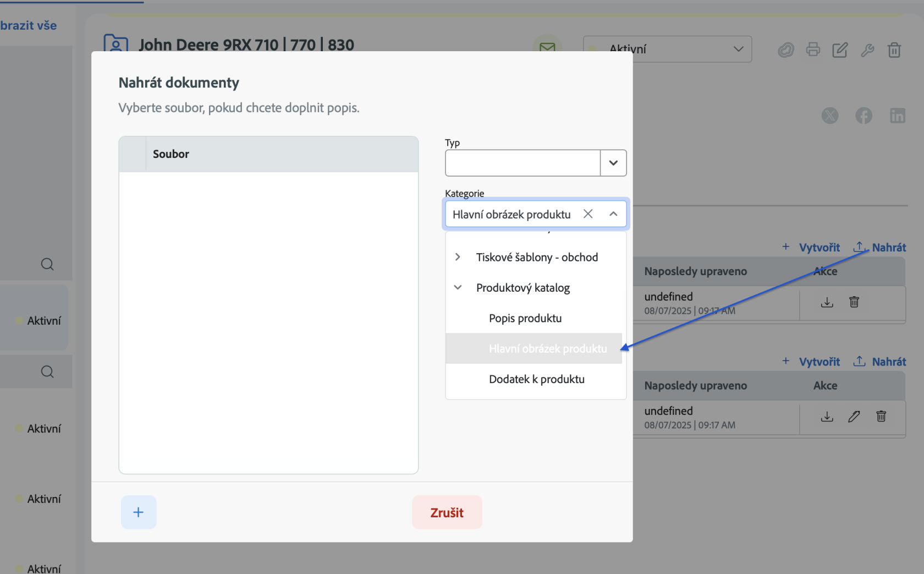Screen dimensions: 924x574
Task: Share via the X social icon
Action: point(830,116)
